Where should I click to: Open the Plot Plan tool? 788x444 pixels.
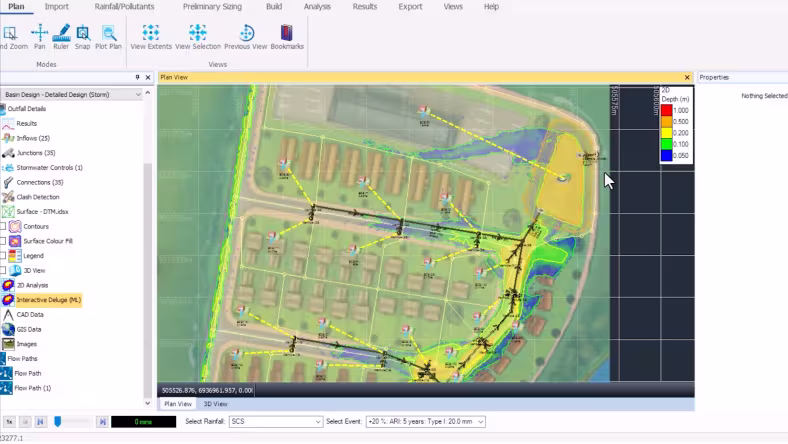click(x=109, y=37)
